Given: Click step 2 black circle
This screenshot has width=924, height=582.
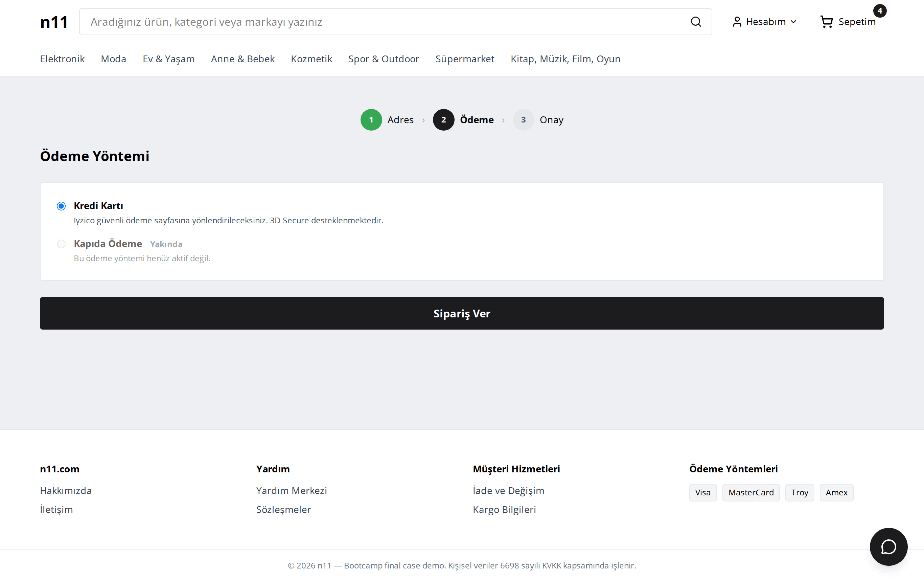Looking at the screenshot, I should [x=444, y=120].
